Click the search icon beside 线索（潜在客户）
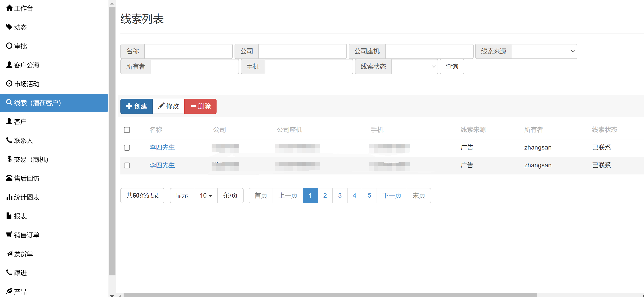The width and height of the screenshot is (644, 297). (x=9, y=103)
